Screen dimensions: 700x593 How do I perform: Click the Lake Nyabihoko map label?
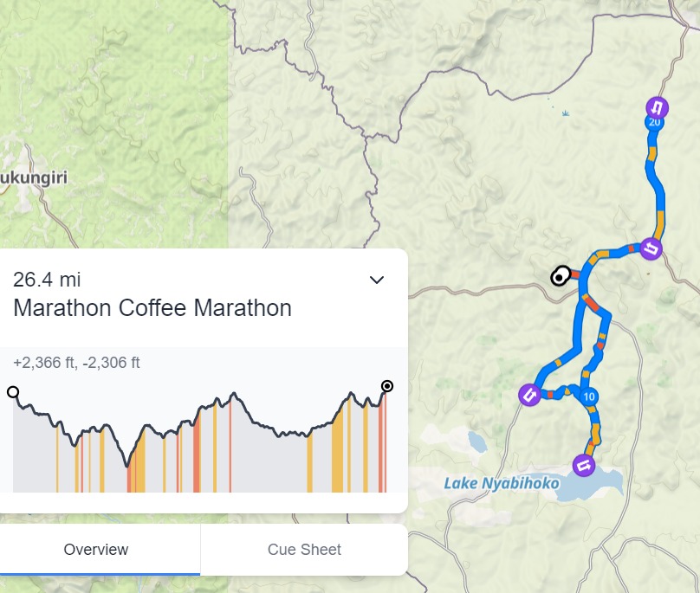point(501,483)
